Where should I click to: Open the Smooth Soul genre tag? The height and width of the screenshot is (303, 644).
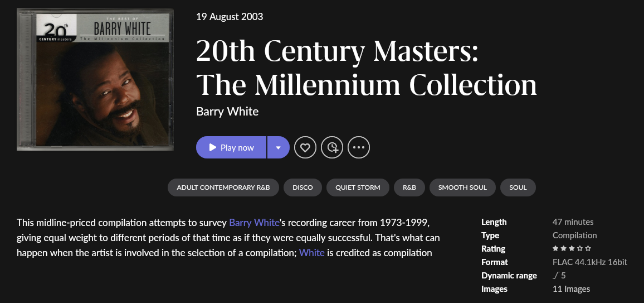[462, 187]
